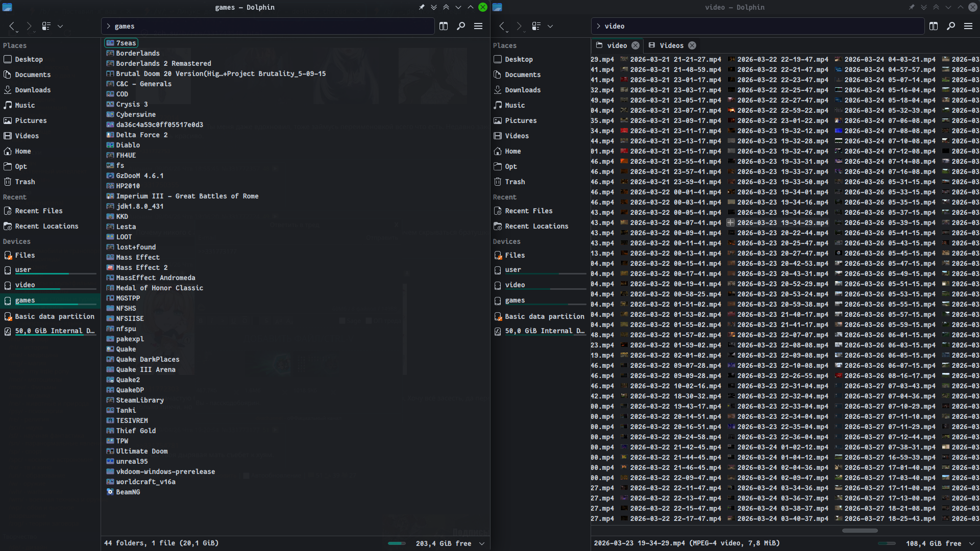
Task: Click Split view icon in video window
Action: pyautogui.click(x=934, y=26)
